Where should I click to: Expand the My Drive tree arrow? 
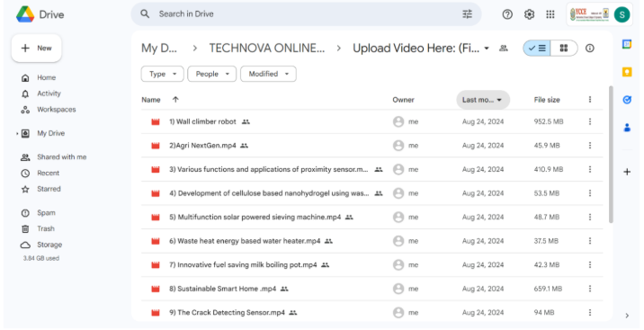[17, 133]
